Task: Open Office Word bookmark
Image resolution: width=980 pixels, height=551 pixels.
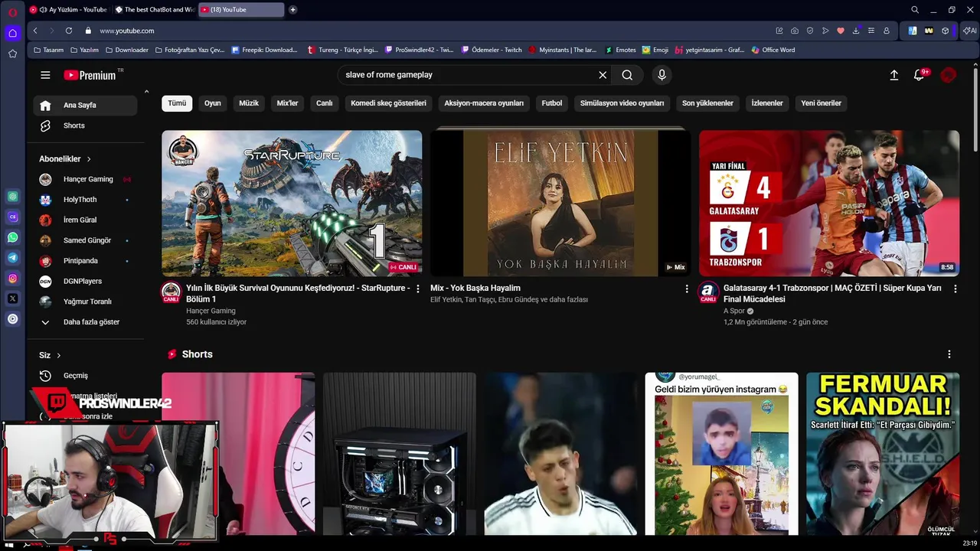Action: (773, 50)
